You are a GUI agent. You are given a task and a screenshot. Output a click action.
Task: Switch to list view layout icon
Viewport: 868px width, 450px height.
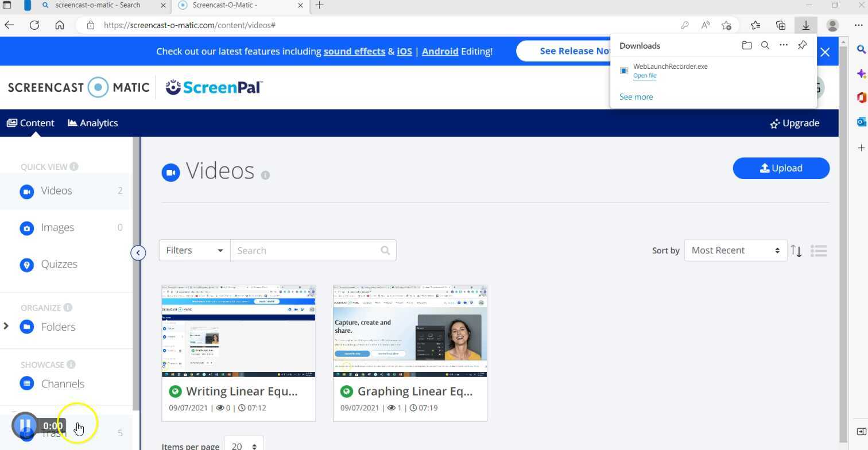pos(819,250)
